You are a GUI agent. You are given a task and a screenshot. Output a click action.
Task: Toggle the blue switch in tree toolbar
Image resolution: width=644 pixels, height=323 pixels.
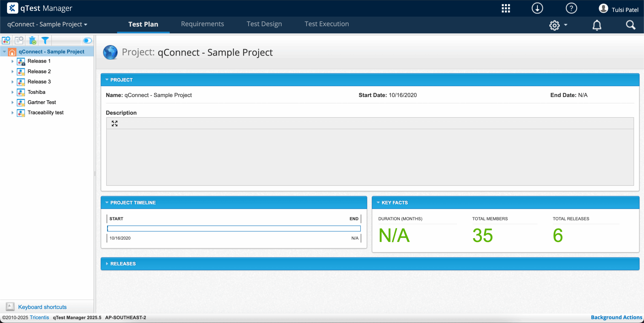(87, 40)
